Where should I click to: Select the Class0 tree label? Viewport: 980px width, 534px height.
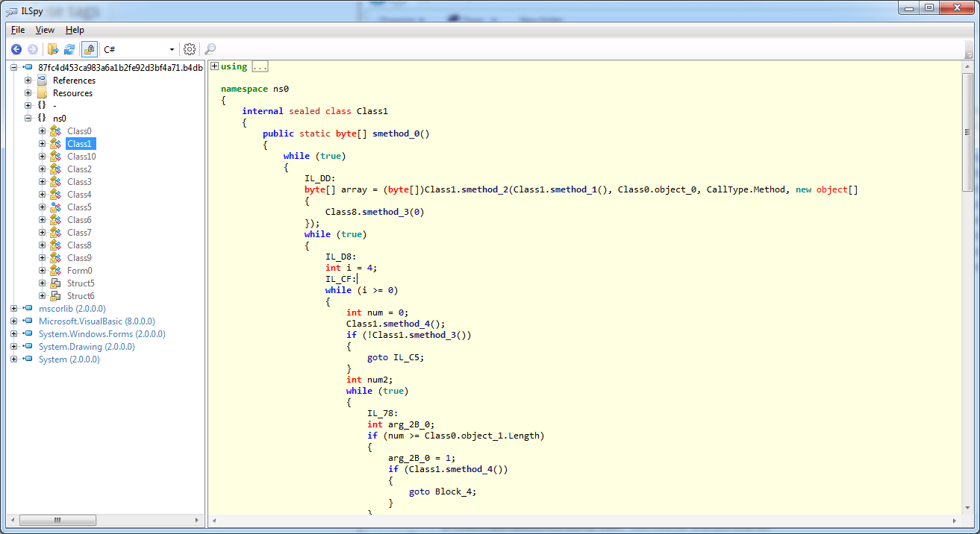coord(79,131)
